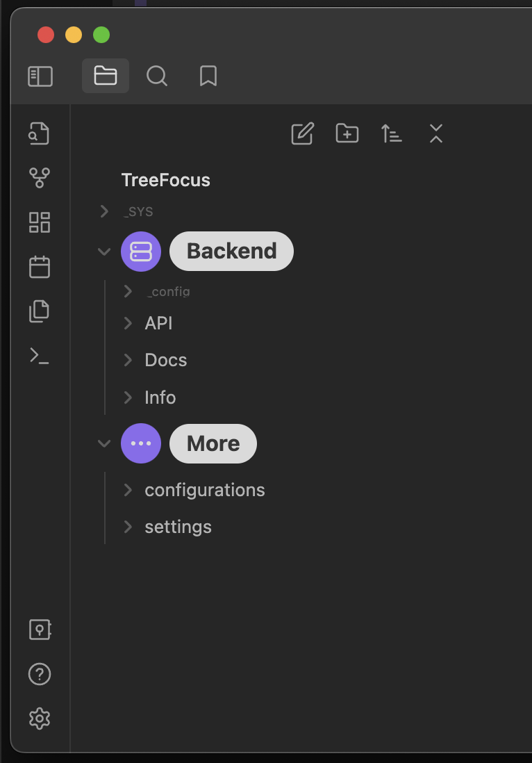
Task: Open the Bookmarks tab
Action: pos(208,76)
